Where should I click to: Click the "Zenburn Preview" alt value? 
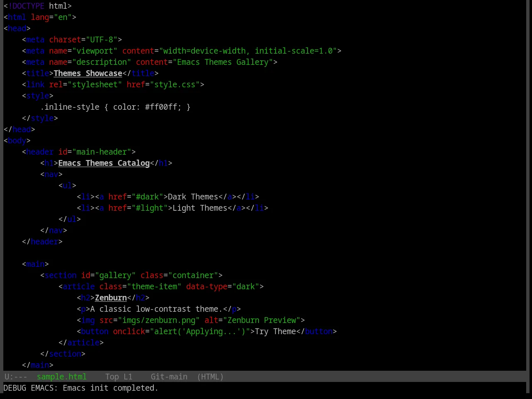261,320
